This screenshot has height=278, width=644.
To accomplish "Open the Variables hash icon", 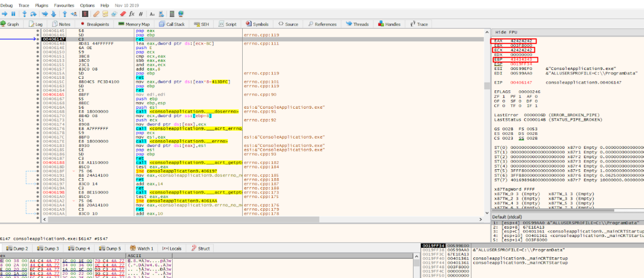I will (140, 14).
